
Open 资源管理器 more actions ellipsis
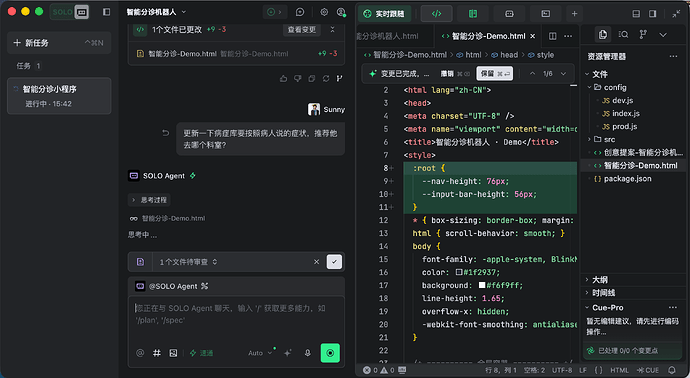click(x=673, y=56)
